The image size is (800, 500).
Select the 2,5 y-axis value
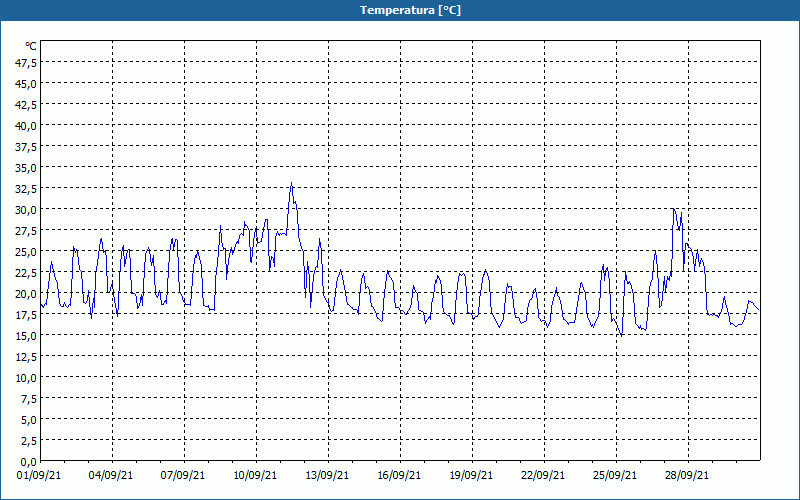coord(29,441)
